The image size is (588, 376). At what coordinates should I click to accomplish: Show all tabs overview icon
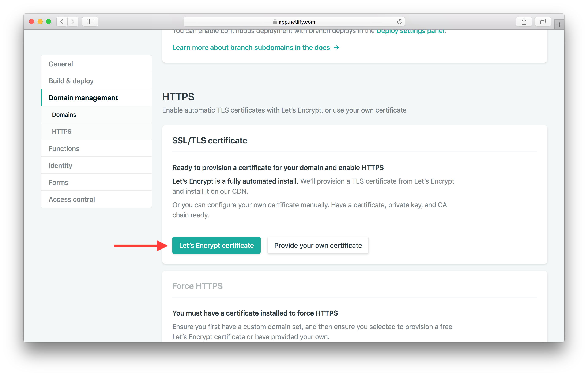click(x=543, y=22)
